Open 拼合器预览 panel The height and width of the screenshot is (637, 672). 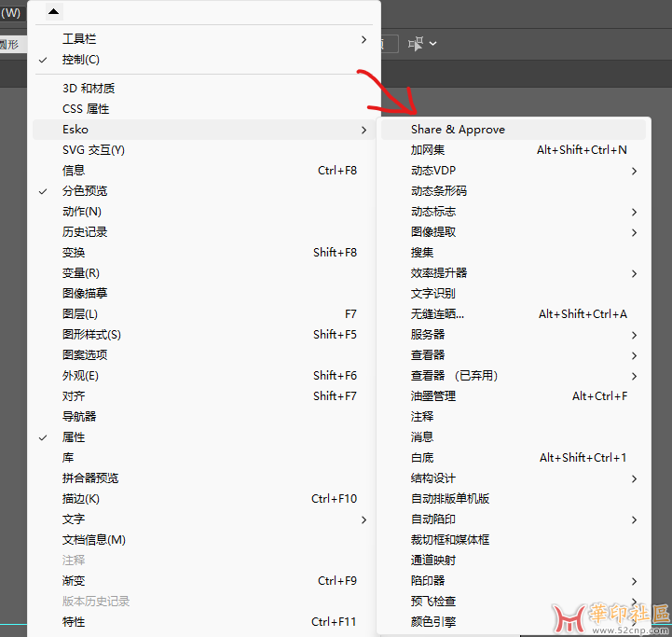204,478
